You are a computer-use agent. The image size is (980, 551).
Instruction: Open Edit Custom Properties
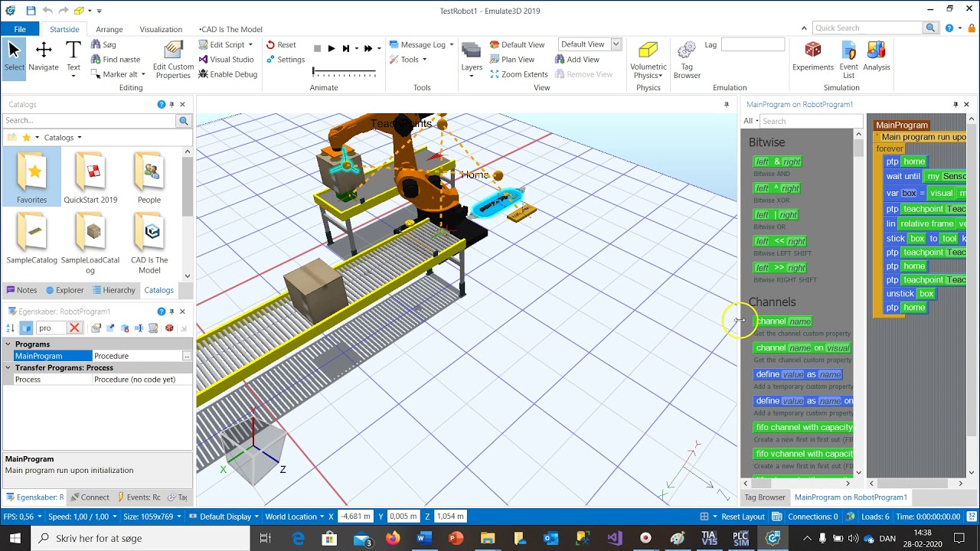[x=173, y=60]
